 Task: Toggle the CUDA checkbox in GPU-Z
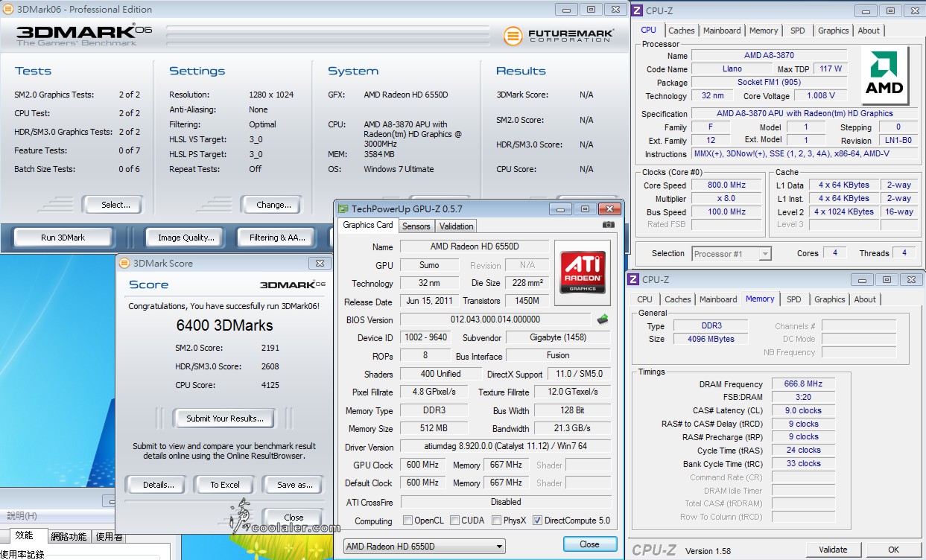click(x=453, y=521)
